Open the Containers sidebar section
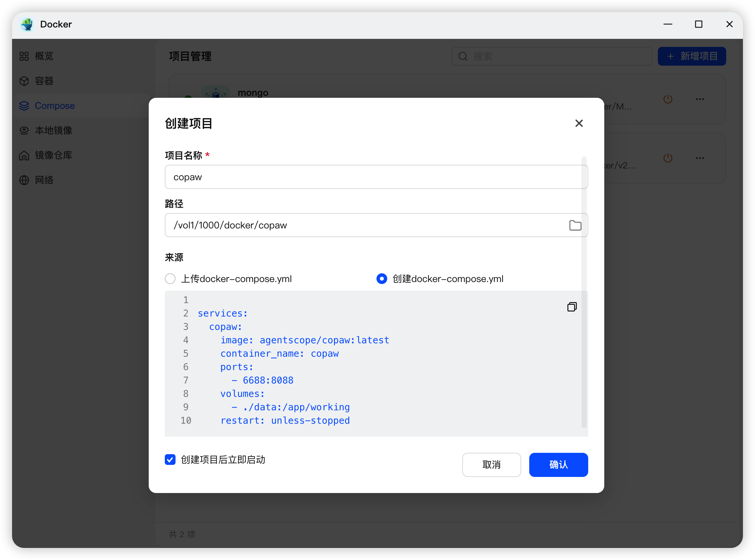This screenshot has width=755, height=560. click(44, 81)
